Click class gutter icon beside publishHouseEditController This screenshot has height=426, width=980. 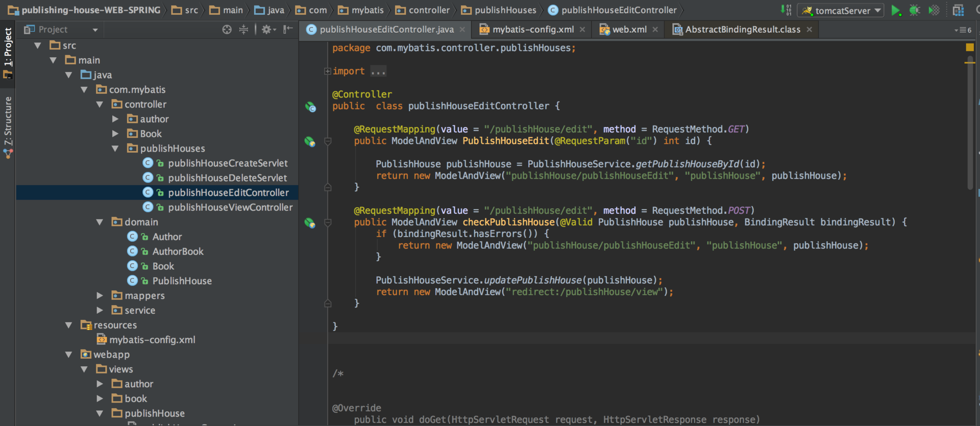tap(310, 107)
